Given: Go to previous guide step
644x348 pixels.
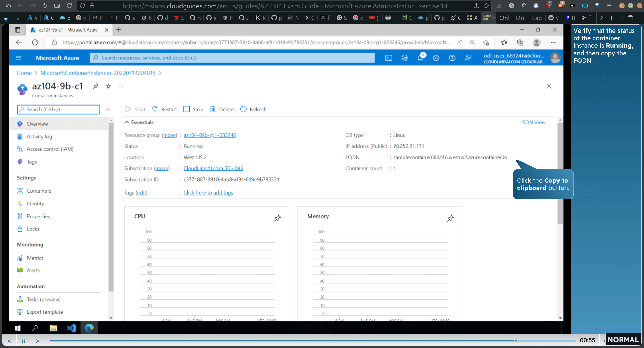Looking at the screenshot, I should point(9,341).
